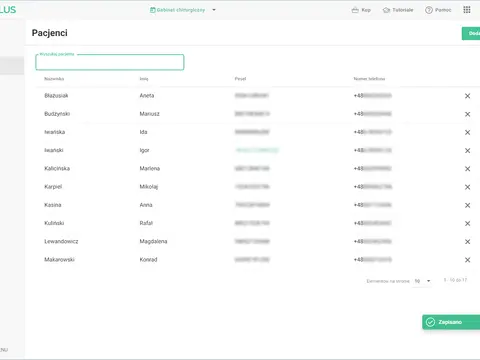Image resolution: width=480 pixels, height=360 pixels.
Task: Select the surname Iwański
Action: tap(54, 150)
